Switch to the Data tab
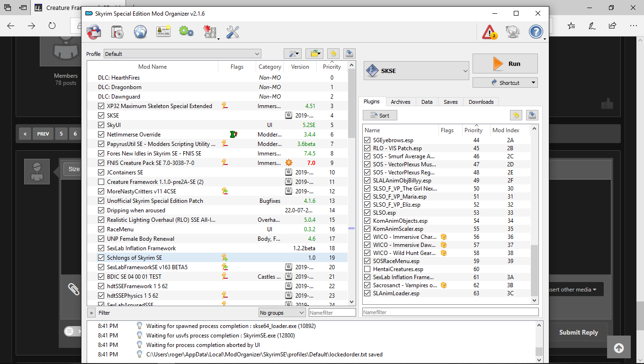This screenshot has width=644, height=364. point(427,102)
